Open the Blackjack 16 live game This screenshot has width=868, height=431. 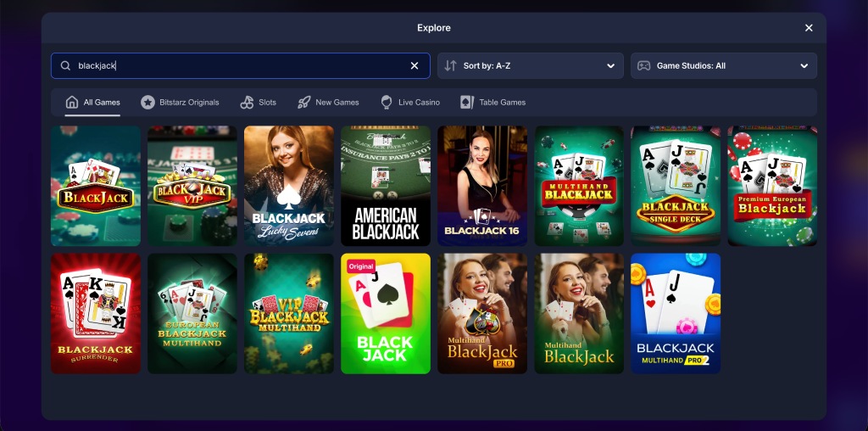coord(482,186)
